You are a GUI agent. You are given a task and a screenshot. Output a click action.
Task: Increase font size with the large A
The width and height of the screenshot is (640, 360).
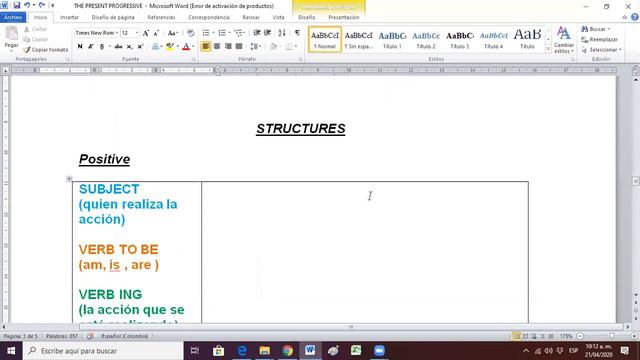146,33
